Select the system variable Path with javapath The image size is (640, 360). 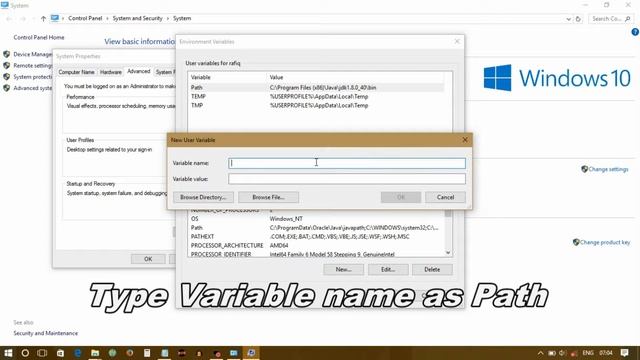(316, 228)
